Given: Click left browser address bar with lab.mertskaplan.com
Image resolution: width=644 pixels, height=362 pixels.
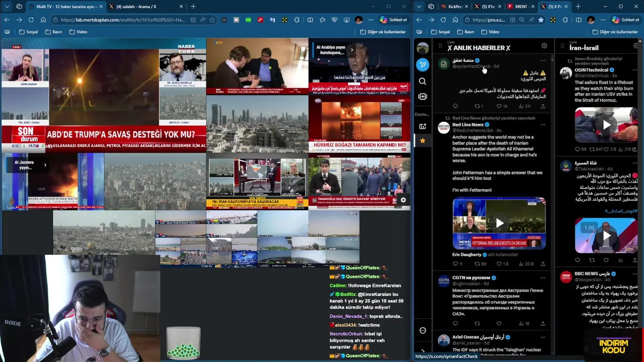Looking at the screenshot, I should coord(122,20).
